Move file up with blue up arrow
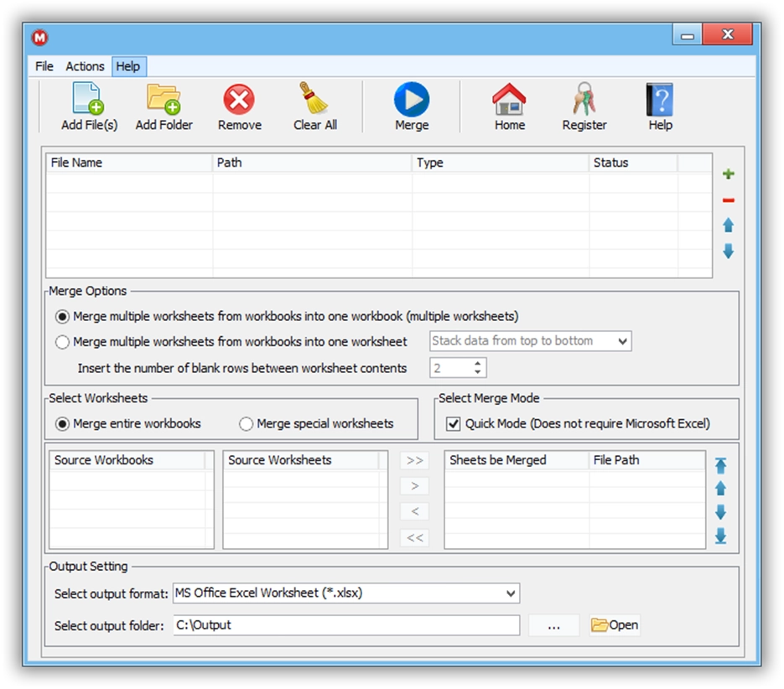 pyautogui.click(x=729, y=225)
